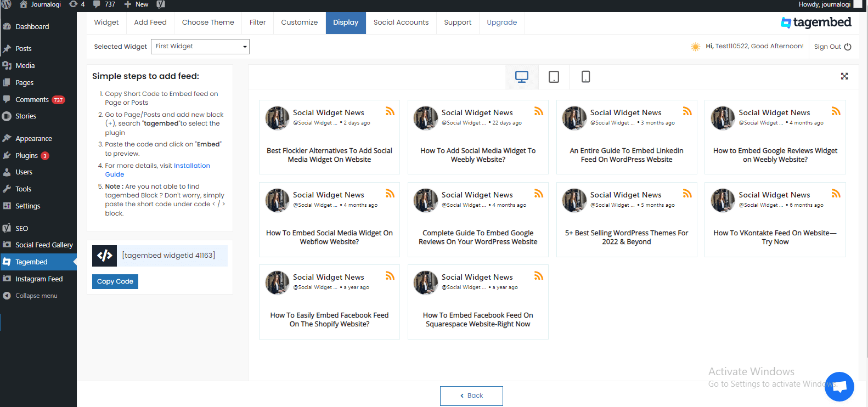Go to the Choose Theme tab

point(208,22)
